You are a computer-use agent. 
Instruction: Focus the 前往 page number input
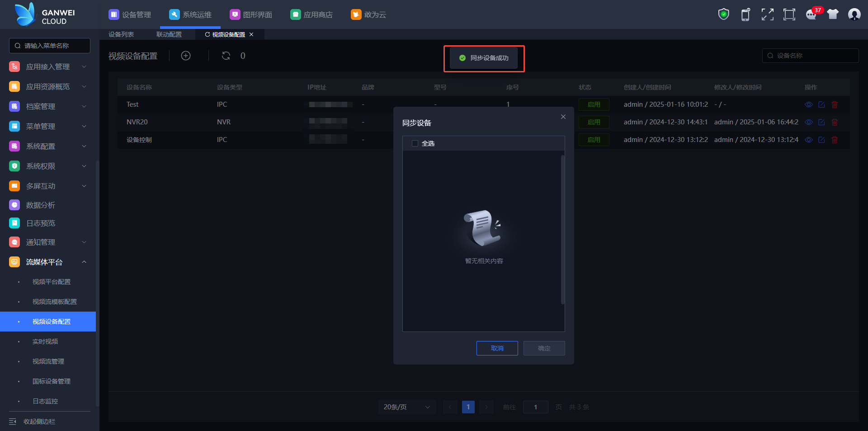[x=536, y=407]
